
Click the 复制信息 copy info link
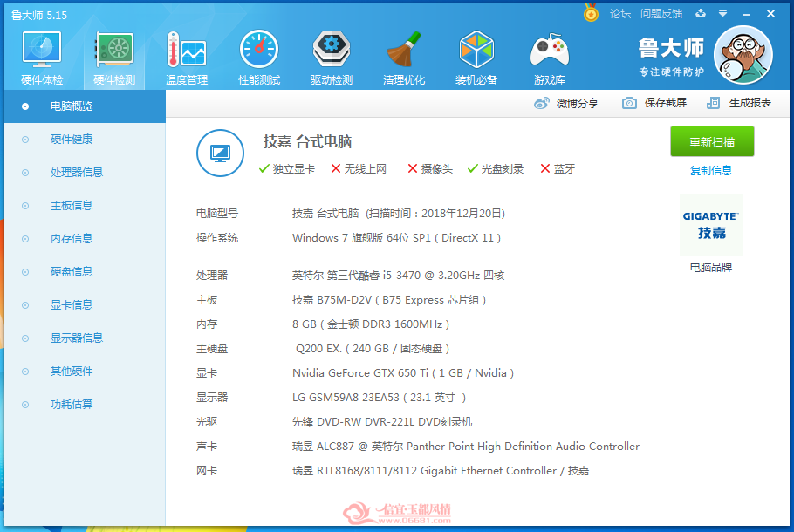711,171
